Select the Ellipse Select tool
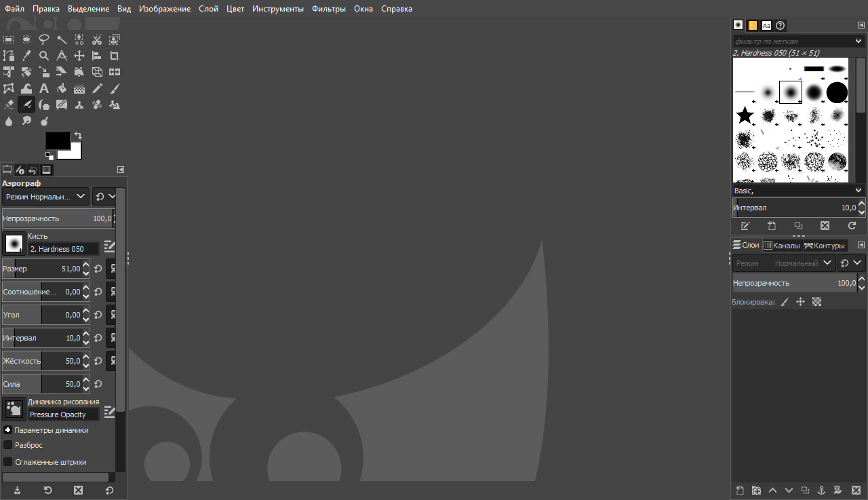This screenshot has height=500, width=868. (x=26, y=39)
